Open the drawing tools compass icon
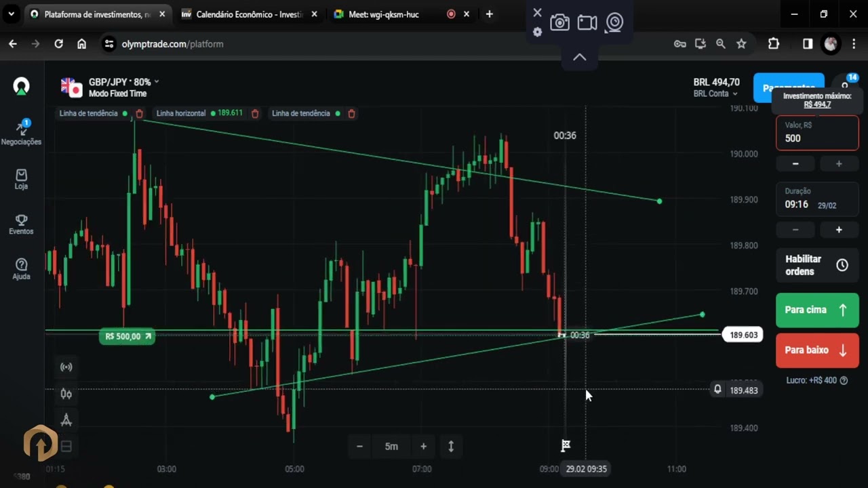868x488 pixels. (x=66, y=420)
